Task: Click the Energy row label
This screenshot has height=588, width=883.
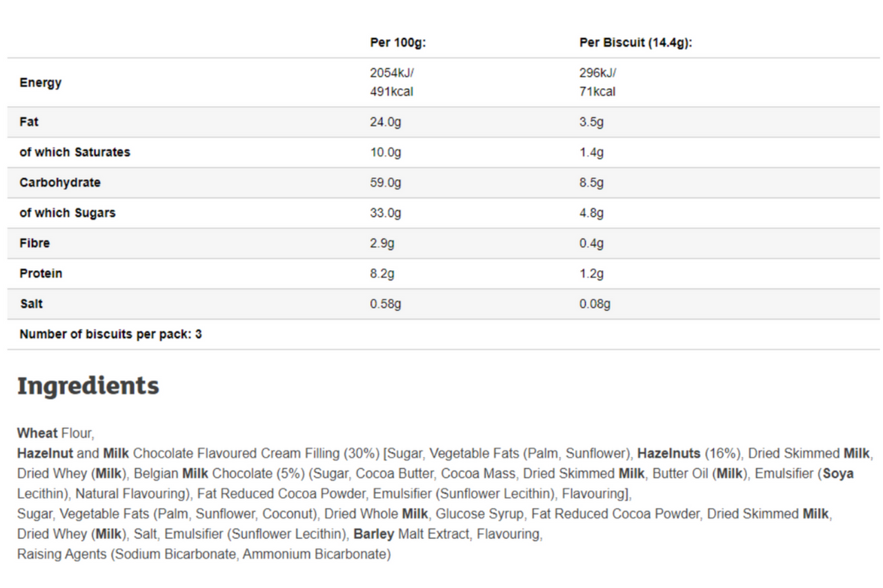Action: point(41,83)
